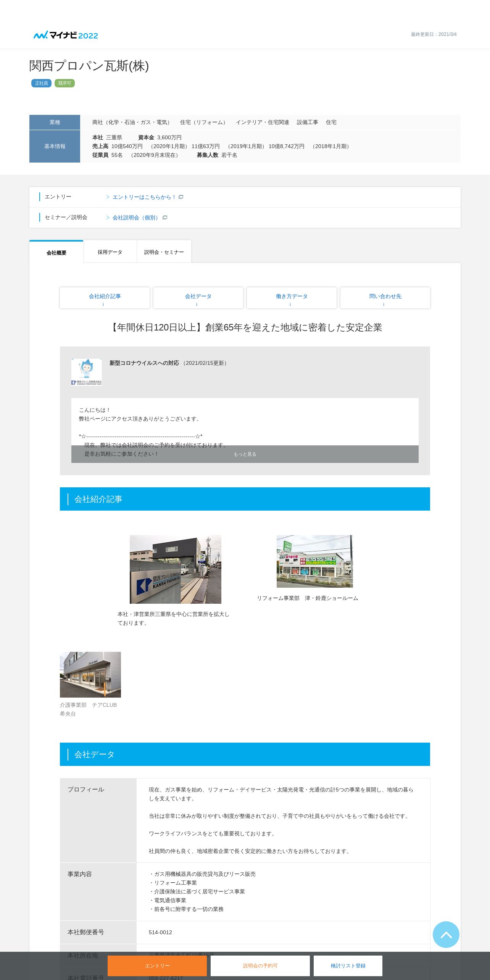Click the company name 関西プロパン瓦斯(株)
The height and width of the screenshot is (980, 490).
click(89, 66)
